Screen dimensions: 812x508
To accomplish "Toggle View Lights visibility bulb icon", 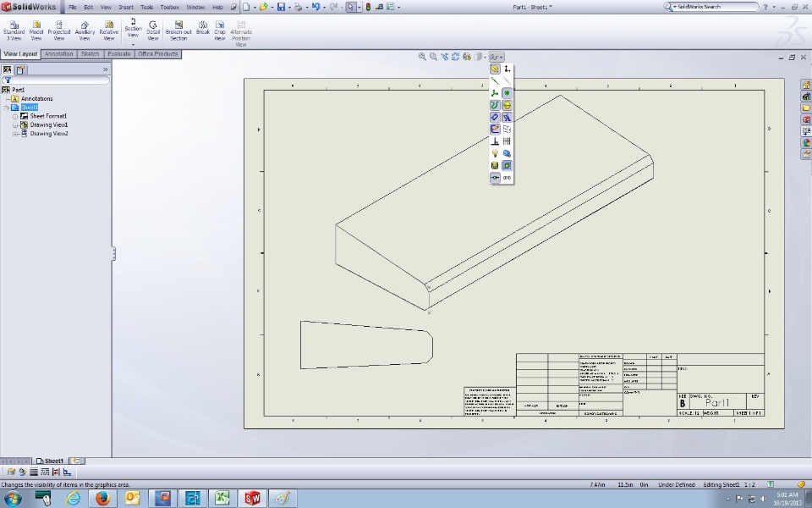I will point(495,153).
